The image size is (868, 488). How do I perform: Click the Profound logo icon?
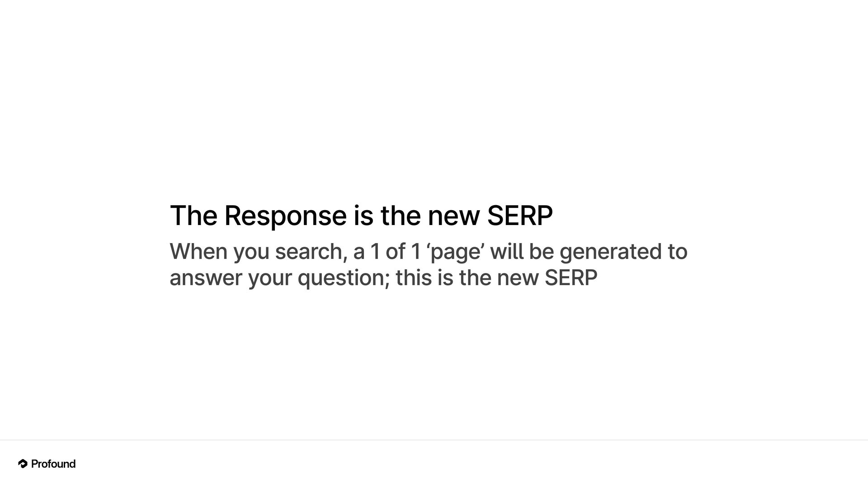coord(23,464)
